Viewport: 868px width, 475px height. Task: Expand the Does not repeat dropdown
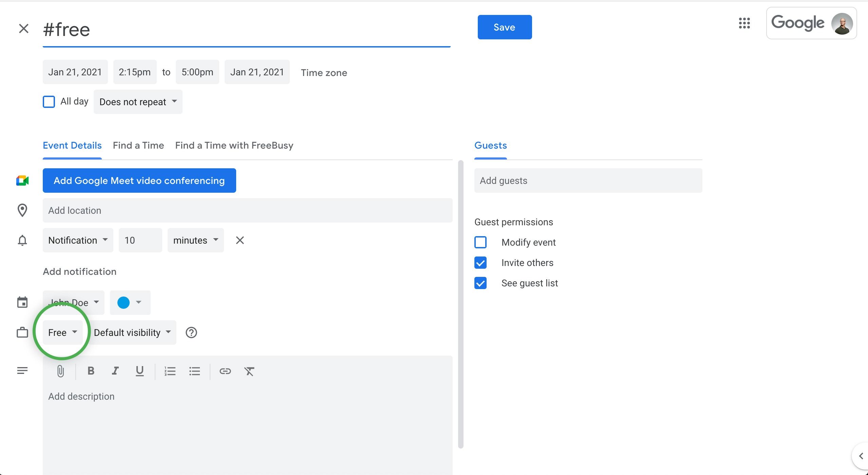(x=138, y=102)
